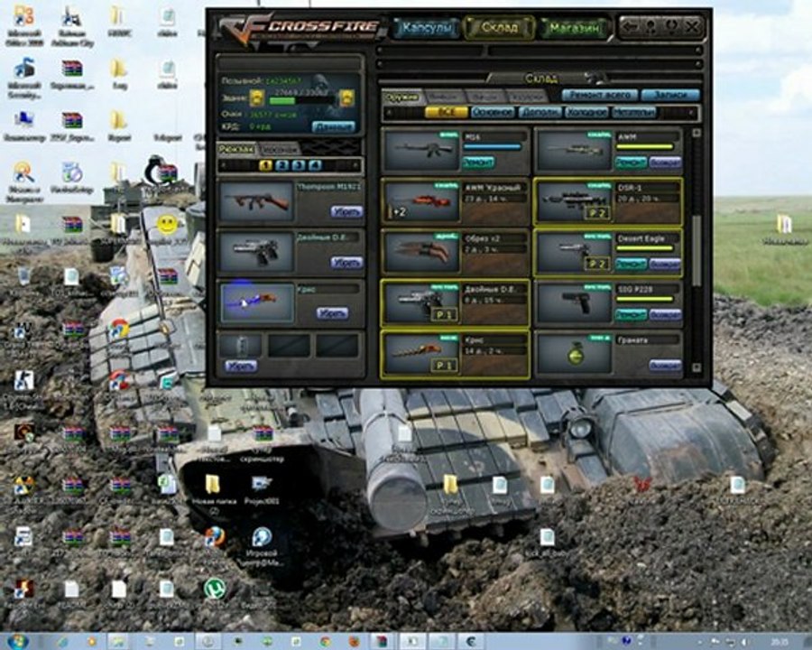
Task: Click Возврат for the Граната
Action: [664, 366]
